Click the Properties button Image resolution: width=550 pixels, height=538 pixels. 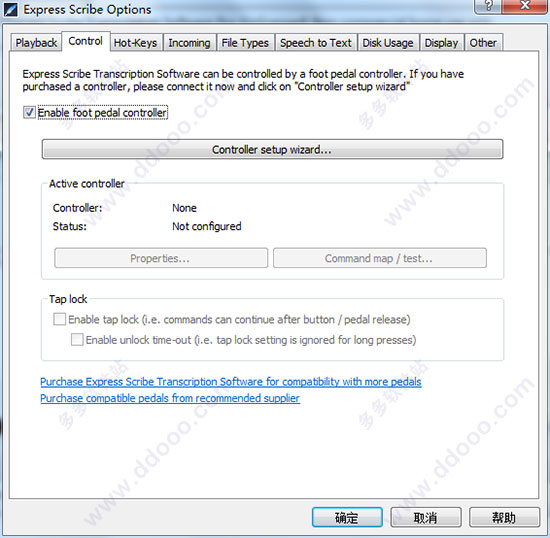coord(161,258)
